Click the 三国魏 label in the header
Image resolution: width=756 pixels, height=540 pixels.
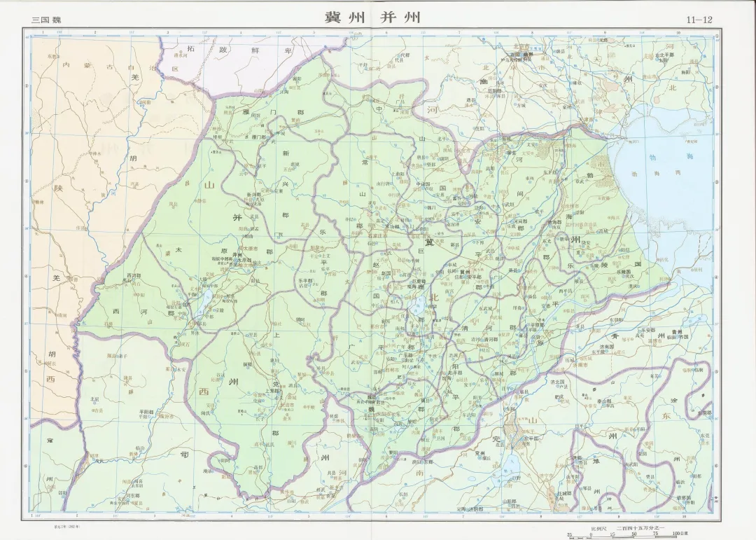pos(46,20)
